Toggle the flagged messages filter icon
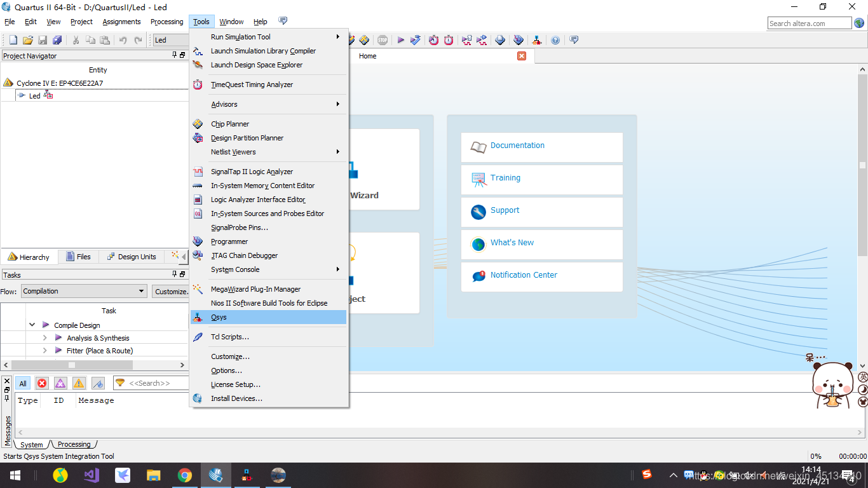This screenshot has width=868, height=488. pos(98,383)
